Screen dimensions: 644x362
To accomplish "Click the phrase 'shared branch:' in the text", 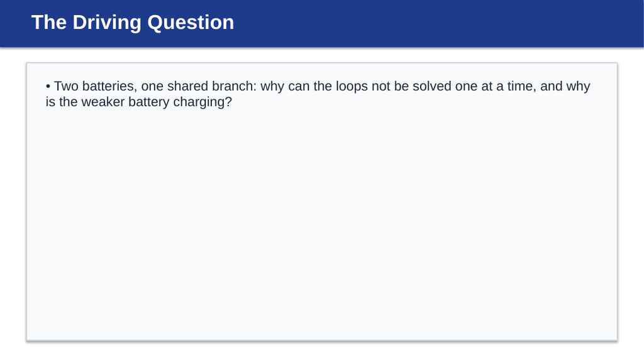I will point(211,86).
